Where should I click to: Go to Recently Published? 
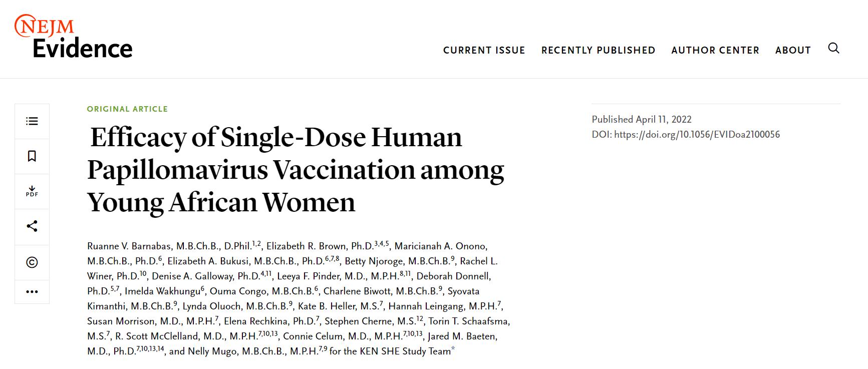pos(598,50)
